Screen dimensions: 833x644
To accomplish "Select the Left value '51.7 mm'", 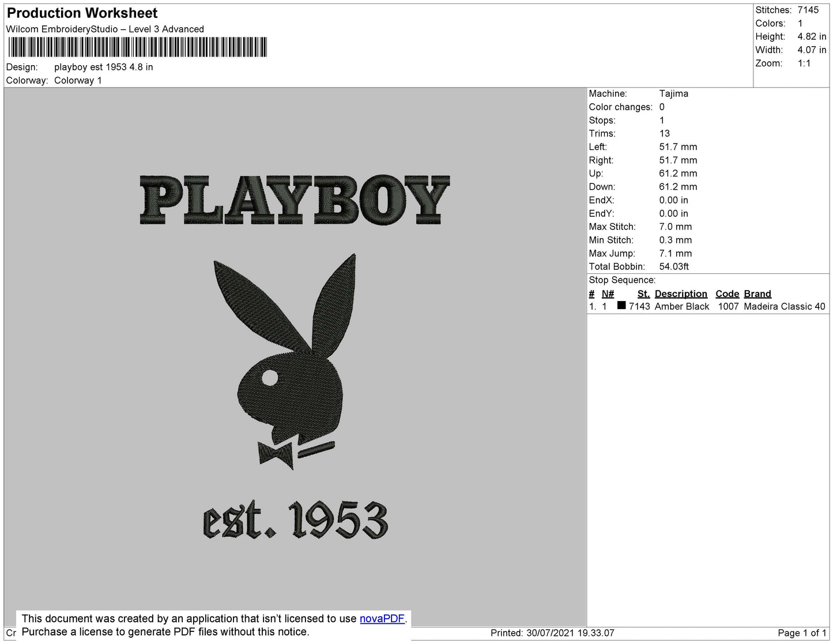I will (679, 147).
